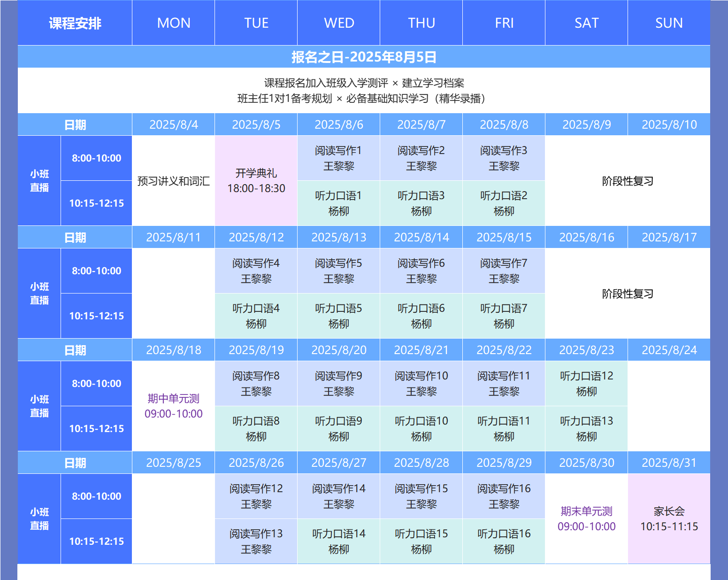
Task: Open the 期中单元测 09:00-10:00 cell
Action: point(173,406)
